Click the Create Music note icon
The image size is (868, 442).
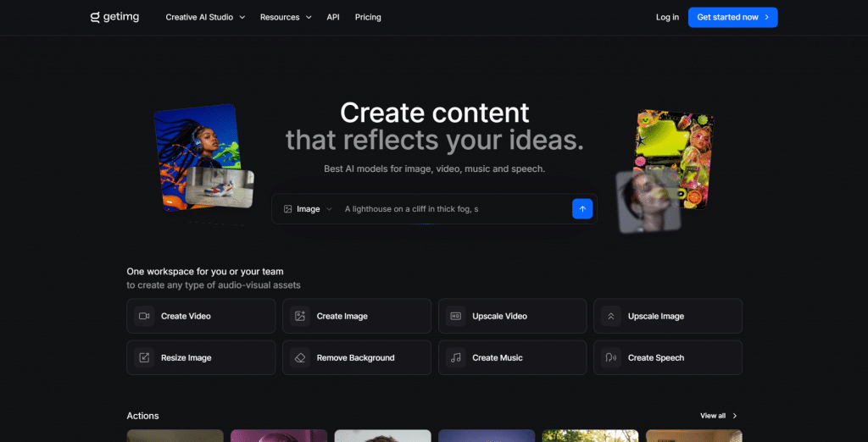(455, 358)
